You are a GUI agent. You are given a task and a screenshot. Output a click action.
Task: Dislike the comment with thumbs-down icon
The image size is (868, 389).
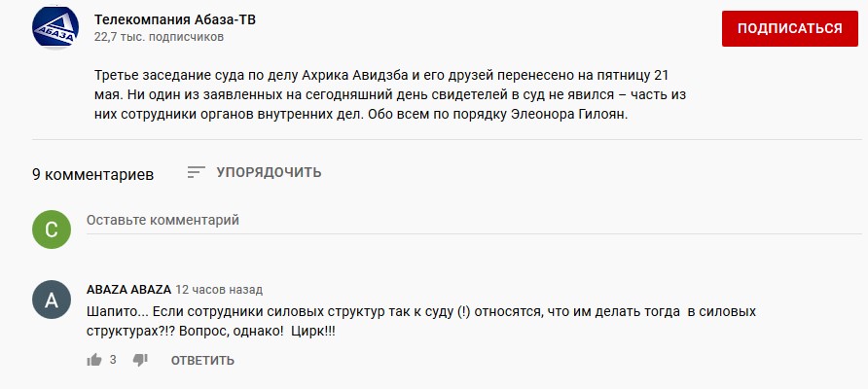[x=140, y=360]
